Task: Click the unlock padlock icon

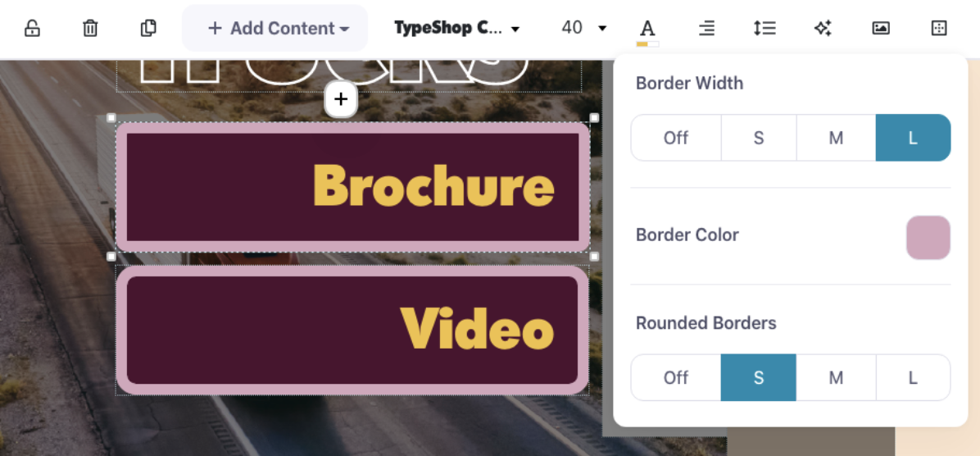Action: (x=32, y=28)
